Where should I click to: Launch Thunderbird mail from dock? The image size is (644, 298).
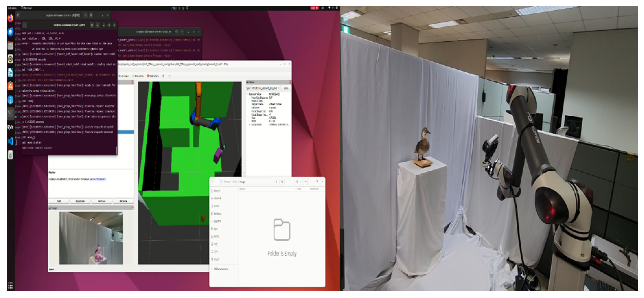click(x=10, y=32)
